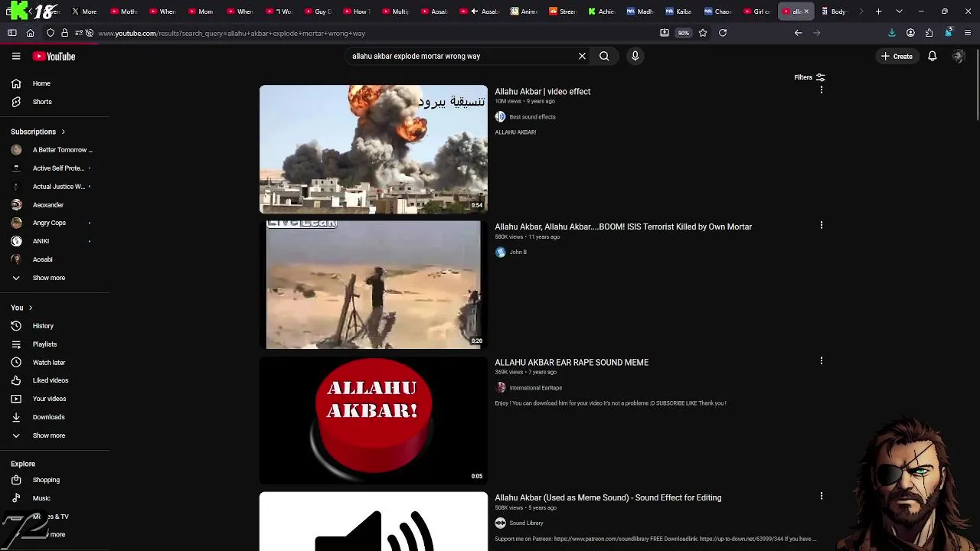The image size is (980, 551).
Task: Go to the YouTube logo homepage
Action: tap(54, 57)
